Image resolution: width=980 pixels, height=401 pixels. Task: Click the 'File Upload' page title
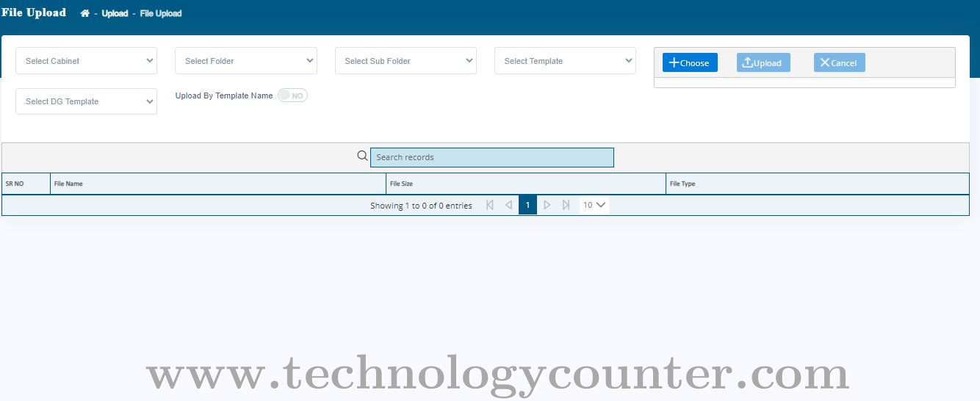click(34, 12)
